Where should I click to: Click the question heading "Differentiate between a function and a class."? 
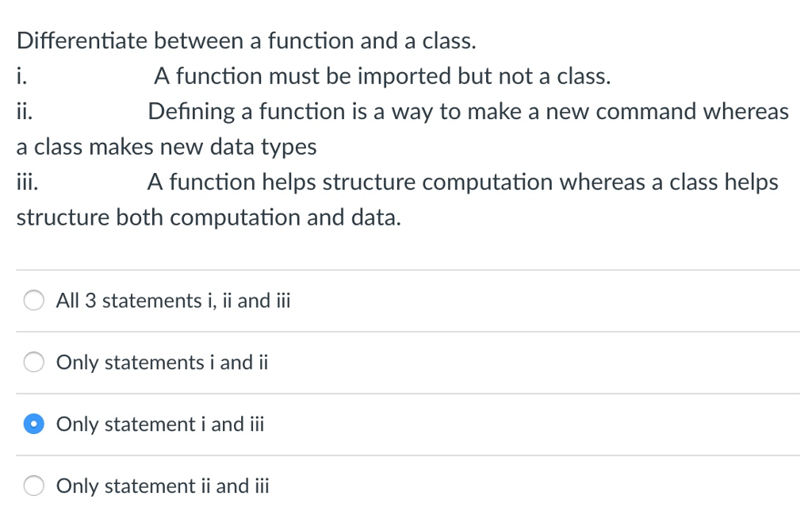247,40
